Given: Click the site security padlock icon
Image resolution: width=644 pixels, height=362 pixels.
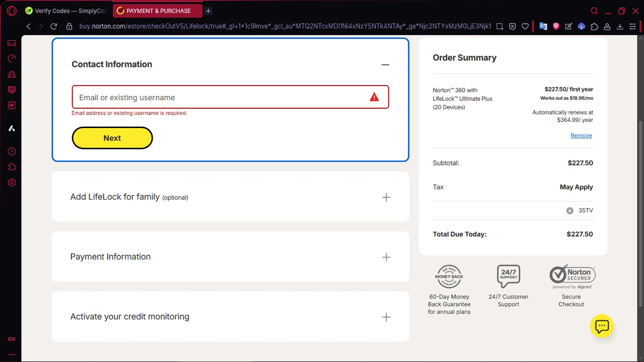Looking at the screenshot, I should (69, 26).
